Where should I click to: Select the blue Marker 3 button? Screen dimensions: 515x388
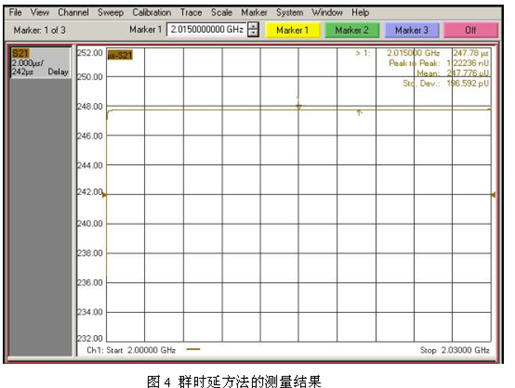coord(412,30)
